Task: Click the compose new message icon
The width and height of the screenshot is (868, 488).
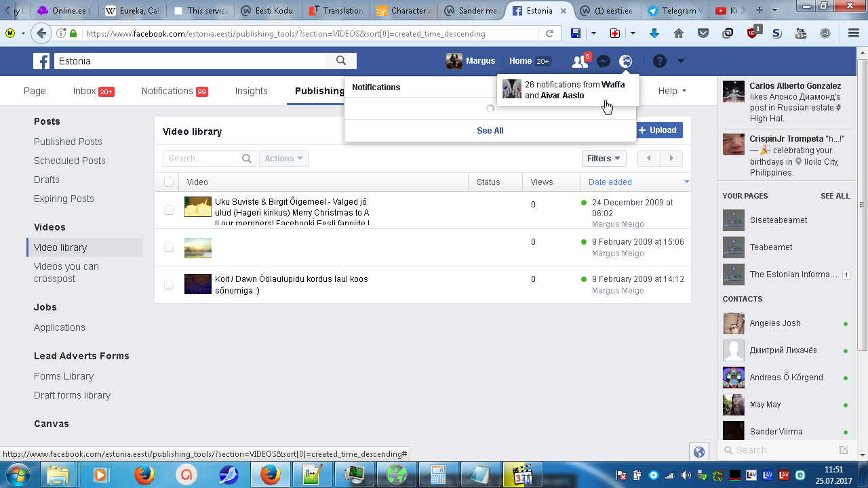Action: click(844, 450)
